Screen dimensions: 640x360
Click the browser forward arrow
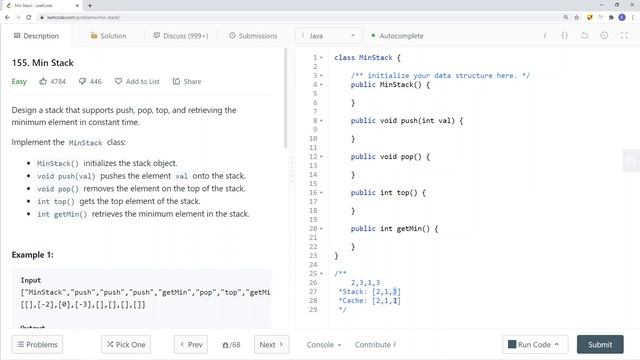point(18,18)
